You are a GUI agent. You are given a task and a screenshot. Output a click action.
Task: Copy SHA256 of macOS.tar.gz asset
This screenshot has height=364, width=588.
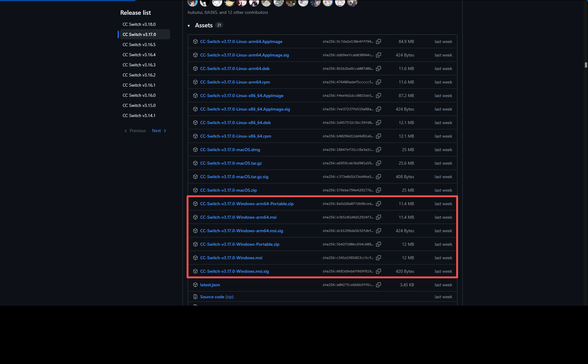tap(378, 163)
